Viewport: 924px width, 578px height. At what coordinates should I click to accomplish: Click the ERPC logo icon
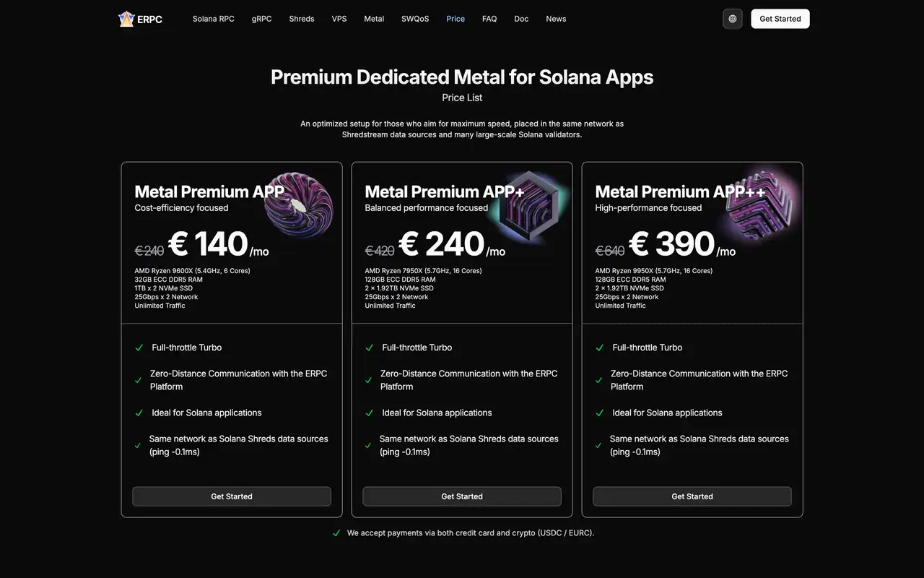point(128,19)
